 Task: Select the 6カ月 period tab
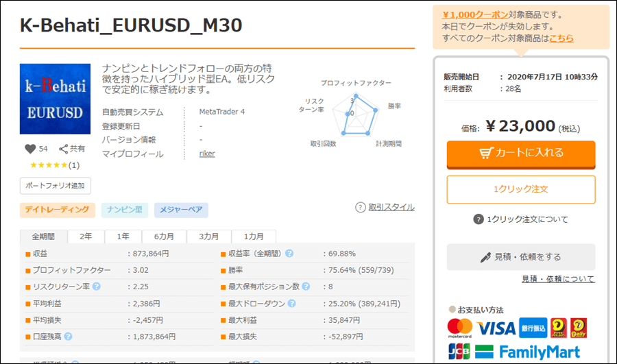pyautogui.click(x=165, y=236)
